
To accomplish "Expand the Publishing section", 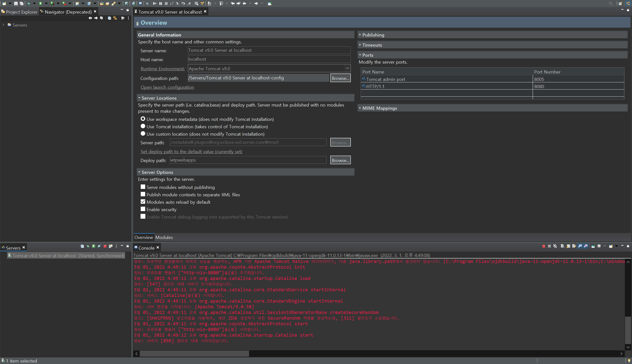I will coord(373,35).
